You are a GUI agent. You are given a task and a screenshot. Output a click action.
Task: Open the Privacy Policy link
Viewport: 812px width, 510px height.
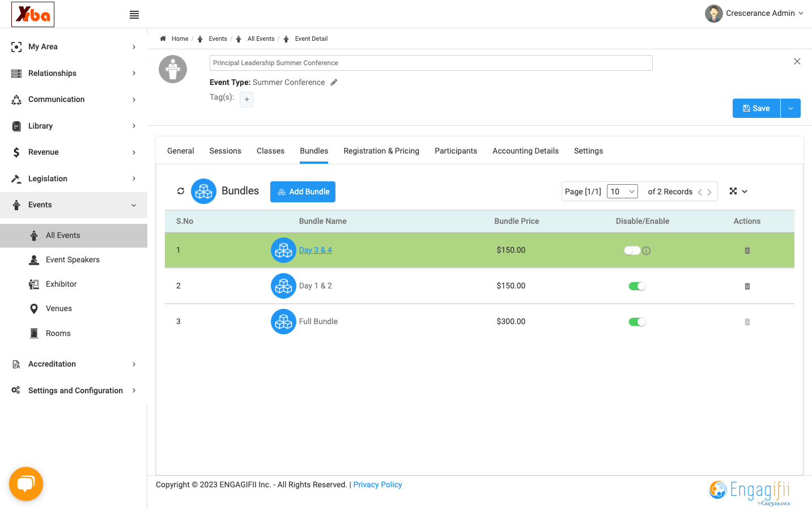click(x=377, y=484)
